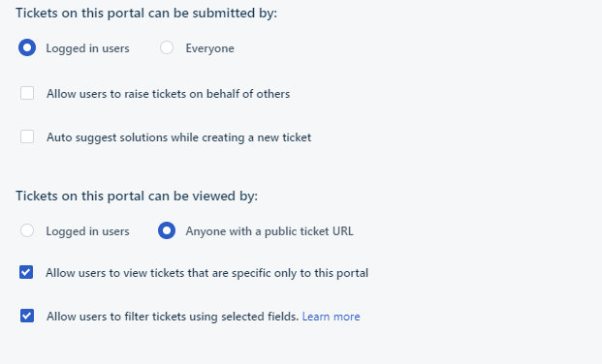602x364 pixels.
Task: Choose 'Logged in users' radio for ticket viewing
Action: [x=27, y=231]
